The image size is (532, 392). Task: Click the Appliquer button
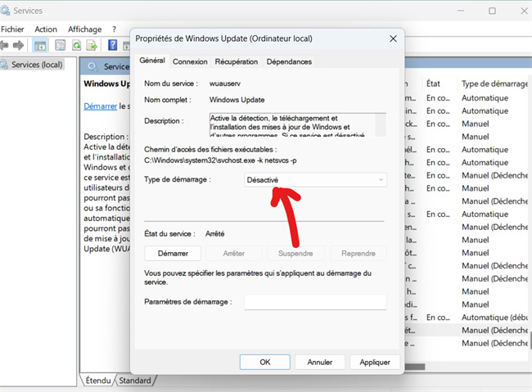375,363
